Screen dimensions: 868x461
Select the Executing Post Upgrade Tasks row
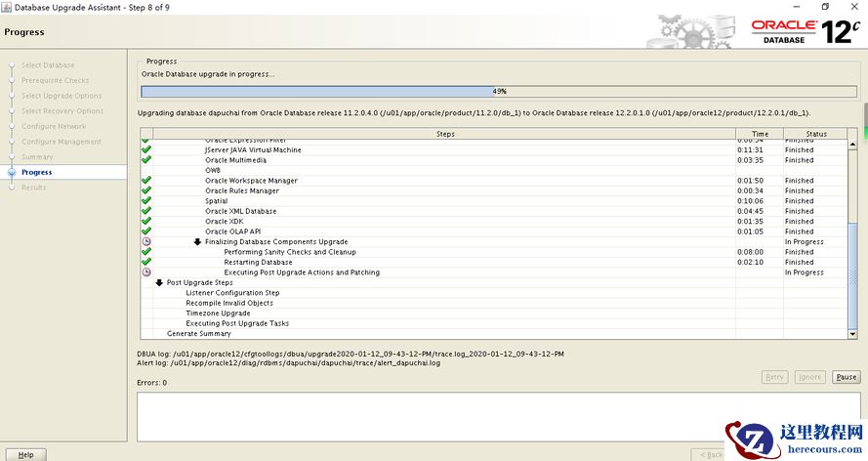(494, 323)
